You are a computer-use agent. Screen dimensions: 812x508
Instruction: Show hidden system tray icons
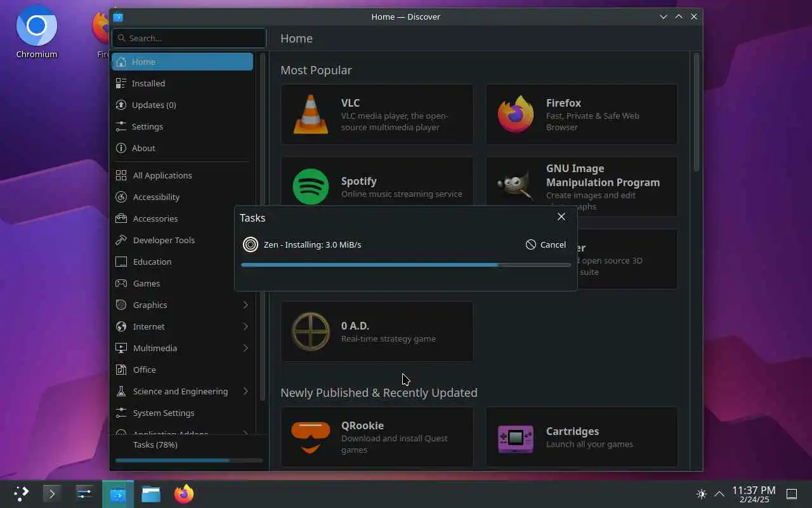719,494
